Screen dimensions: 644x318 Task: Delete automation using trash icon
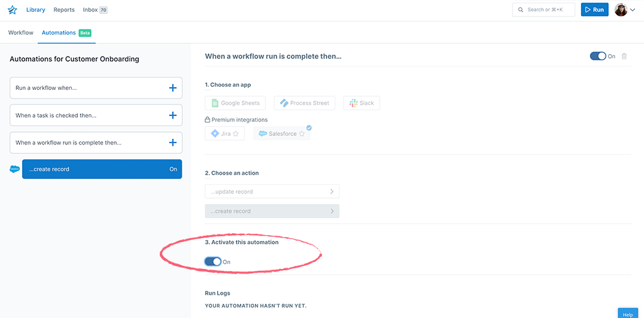click(624, 56)
